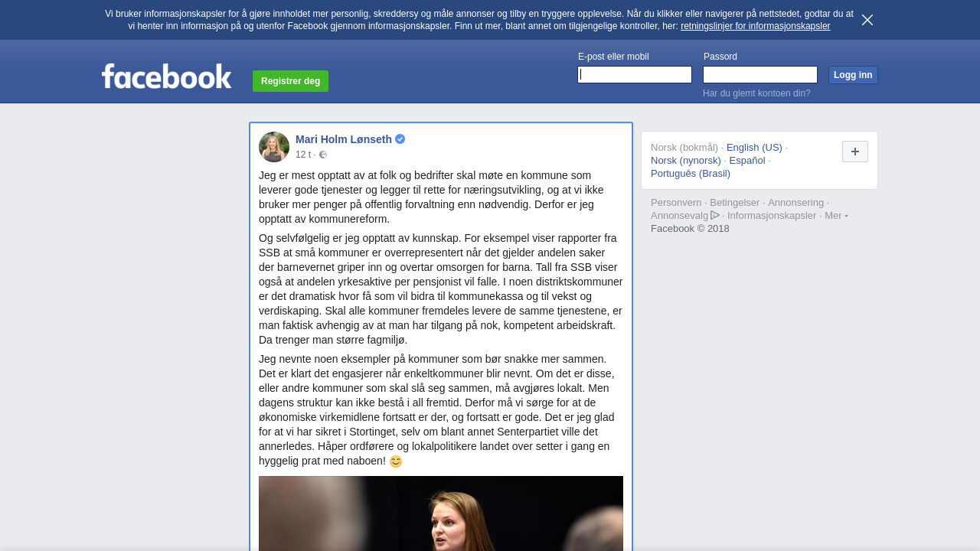Open the Personvern footer link
This screenshot has height=551, width=980.
coord(676,203)
